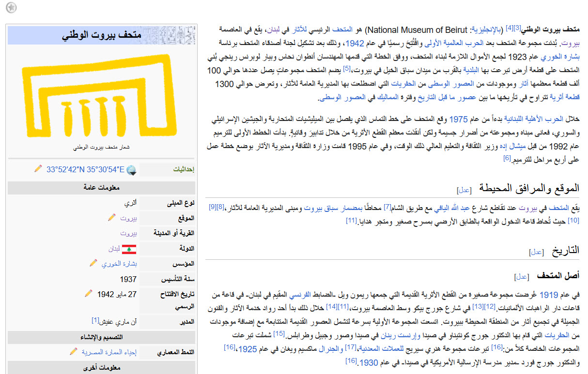Click الفرنسي link in the history section
Image resolution: width=588 pixels, height=374 pixels.
point(299,295)
